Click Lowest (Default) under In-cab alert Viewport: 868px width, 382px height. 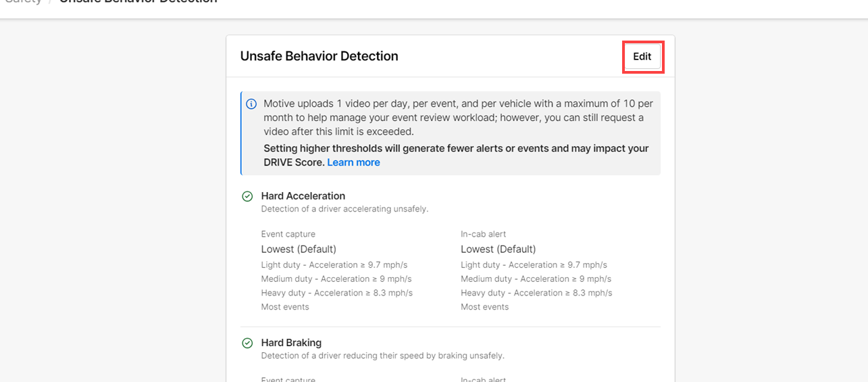498,249
